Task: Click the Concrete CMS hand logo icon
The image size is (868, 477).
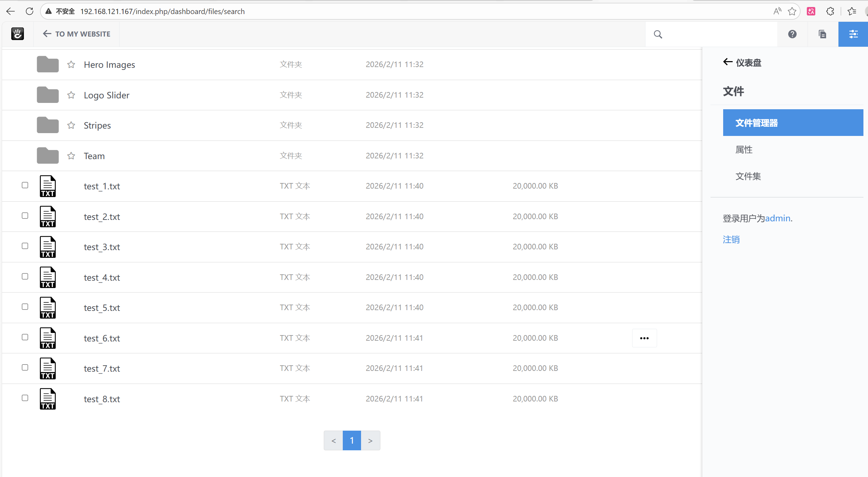Action: coord(17,34)
